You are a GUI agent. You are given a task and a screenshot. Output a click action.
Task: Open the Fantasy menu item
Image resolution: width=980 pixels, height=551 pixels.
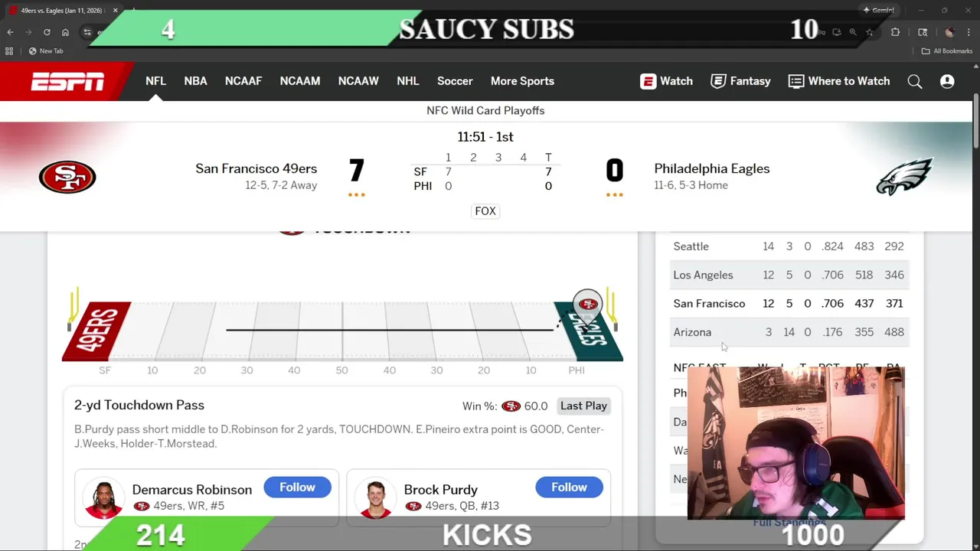coord(740,81)
